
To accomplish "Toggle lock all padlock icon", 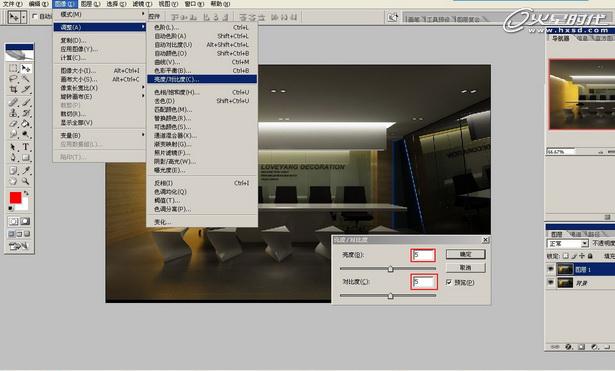I will (x=590, y=256).
